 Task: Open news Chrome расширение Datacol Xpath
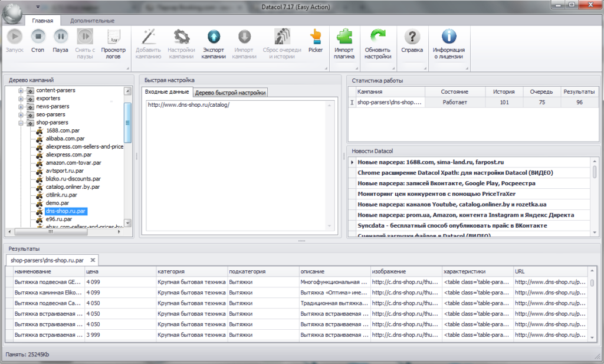pos(455,173)
